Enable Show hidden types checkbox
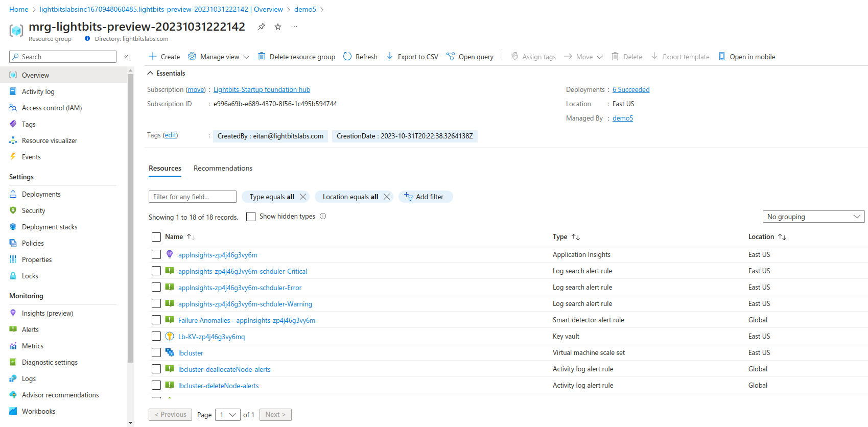 pyautogui.click(x=251, y=217)
